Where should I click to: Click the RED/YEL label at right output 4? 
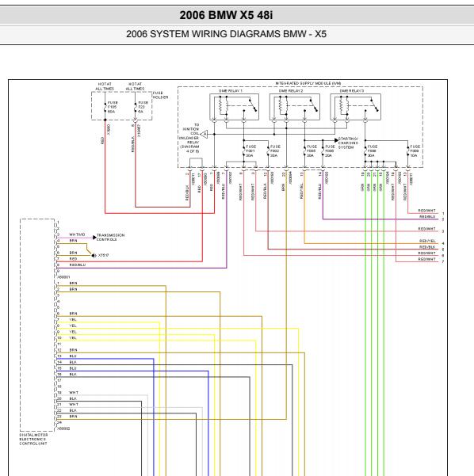[427, 241]
